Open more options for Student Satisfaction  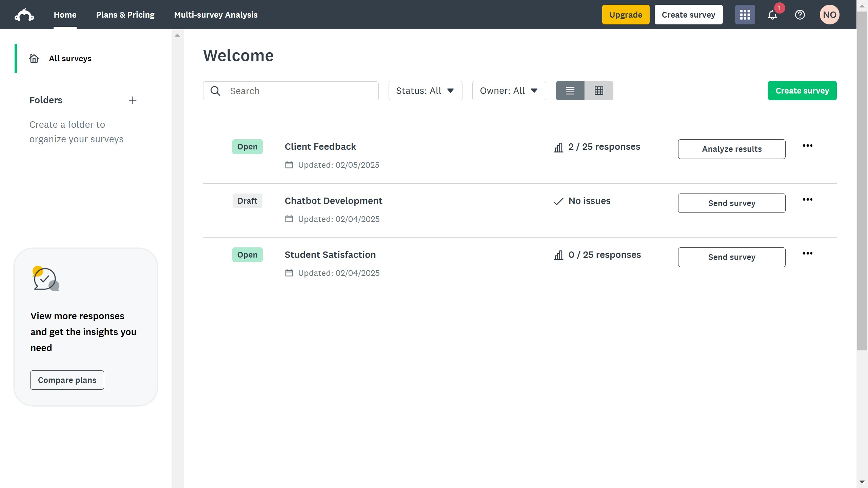808,253
